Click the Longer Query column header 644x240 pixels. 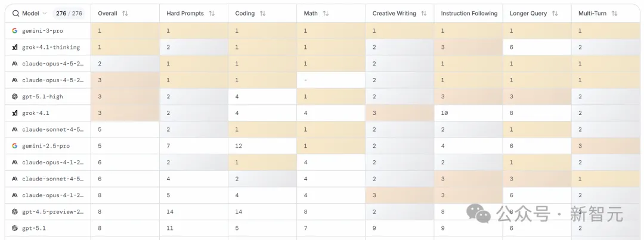pos(529,13)
